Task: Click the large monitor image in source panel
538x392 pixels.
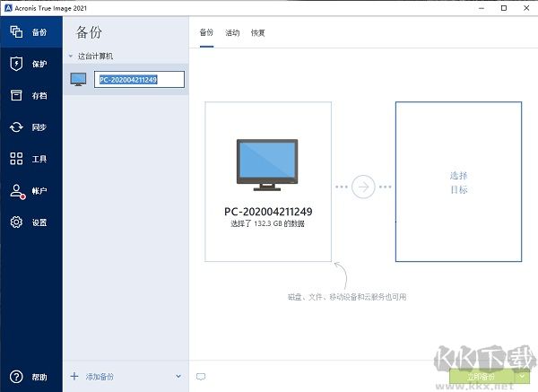Action: click(267, 165)
